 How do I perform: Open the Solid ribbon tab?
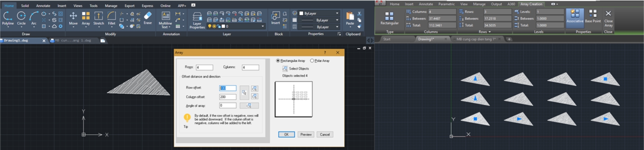(25, 6)
